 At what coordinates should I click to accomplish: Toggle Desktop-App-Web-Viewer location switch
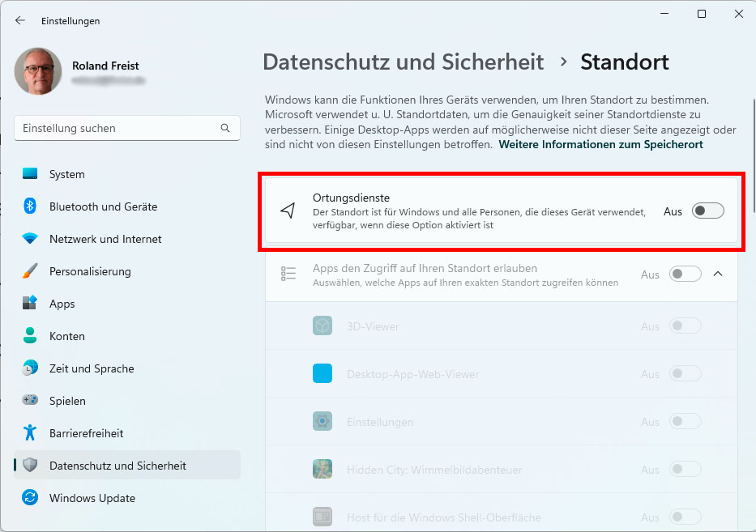[x=686, y=373]
